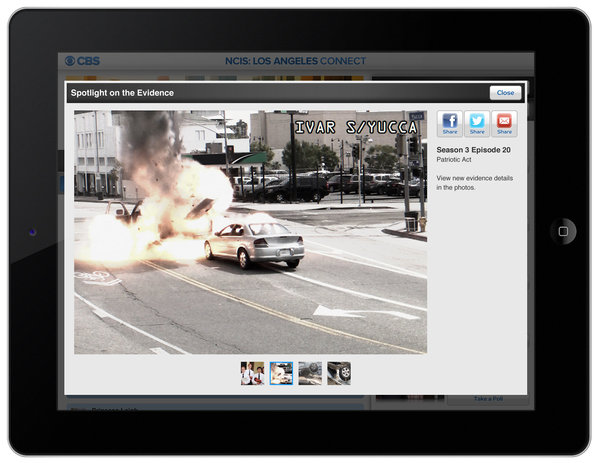This screenshot has width=599, height=463.
Task: Select the first thumbnail showing three people
Action: (x=252, y=373)
